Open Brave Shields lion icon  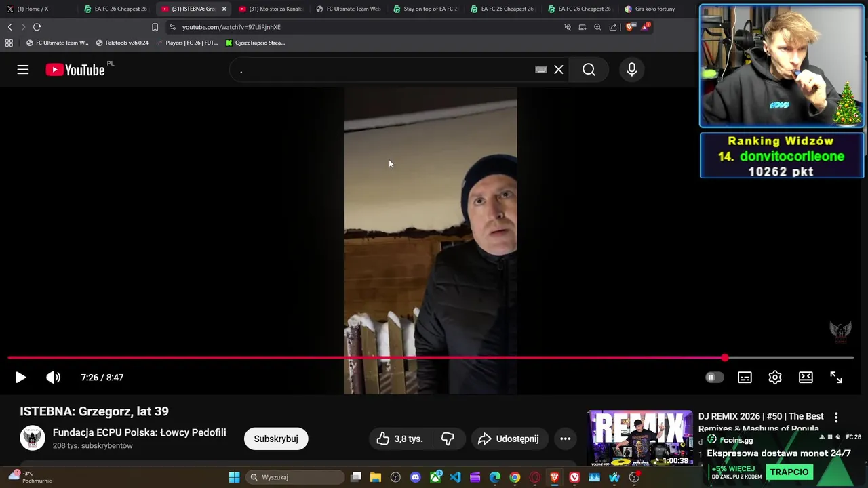tap(629, 27)
